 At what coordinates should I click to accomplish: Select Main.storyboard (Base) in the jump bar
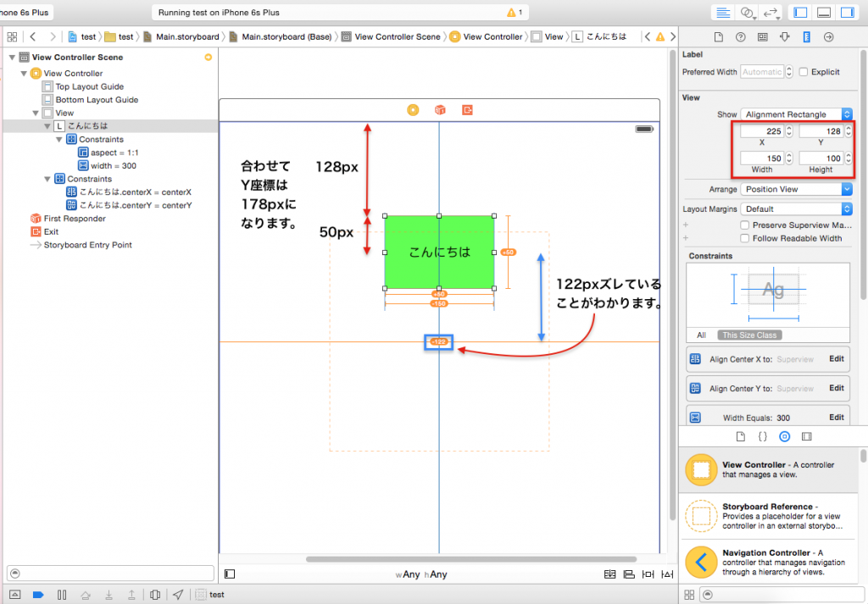(x=286, y=37)
